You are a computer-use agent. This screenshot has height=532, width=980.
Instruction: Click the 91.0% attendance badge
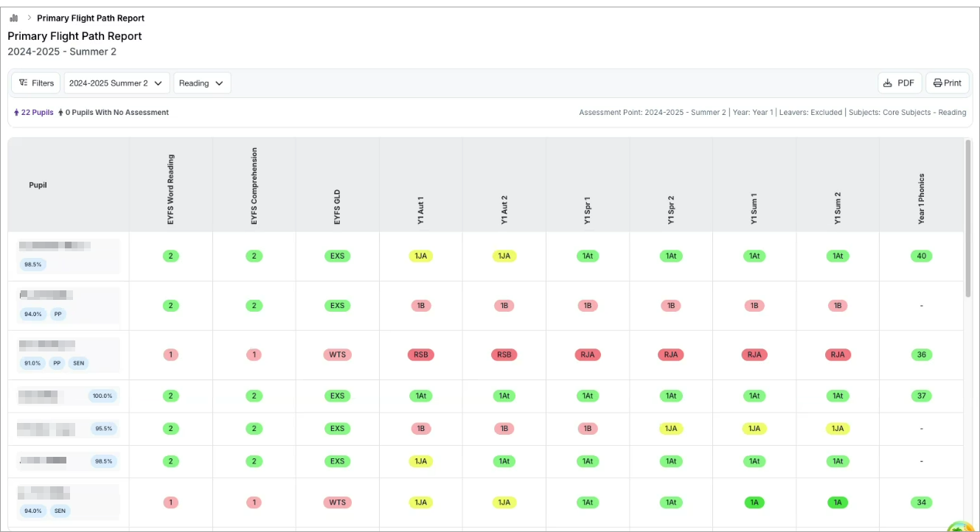point(32,363)
